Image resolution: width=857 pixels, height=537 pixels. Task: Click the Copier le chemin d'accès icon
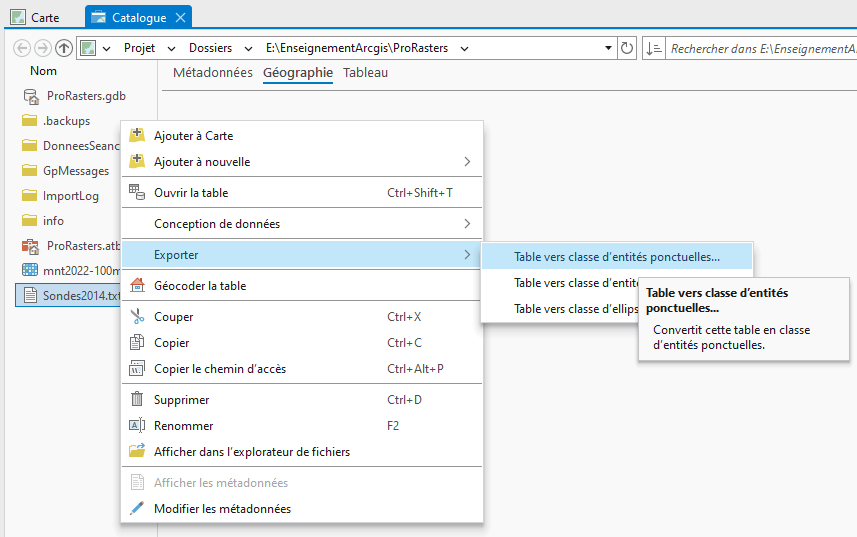click(137, 369)
